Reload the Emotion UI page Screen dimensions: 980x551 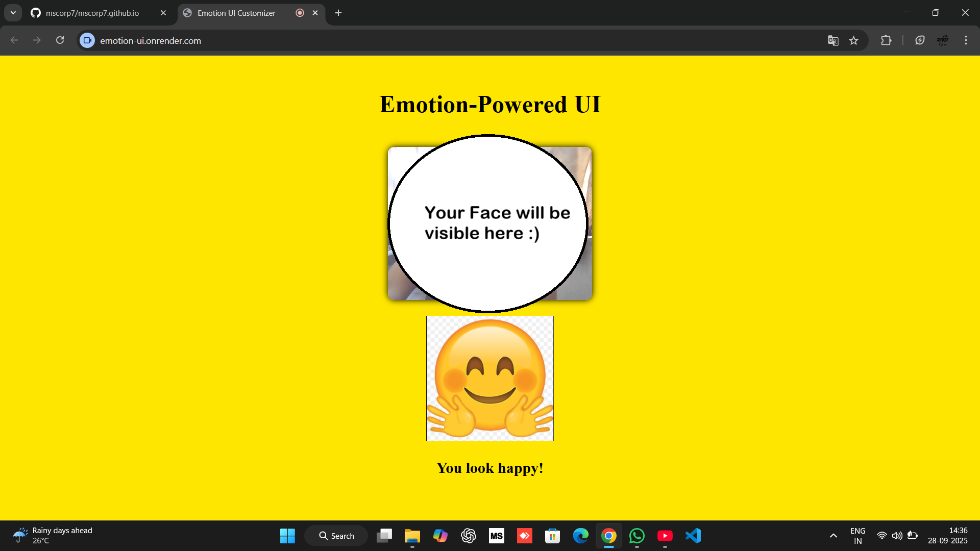[60, 40]
